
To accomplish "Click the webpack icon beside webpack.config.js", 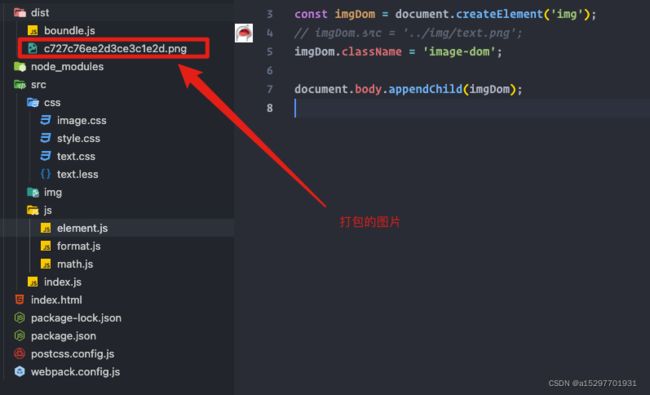I will click(x=19, y=372).
